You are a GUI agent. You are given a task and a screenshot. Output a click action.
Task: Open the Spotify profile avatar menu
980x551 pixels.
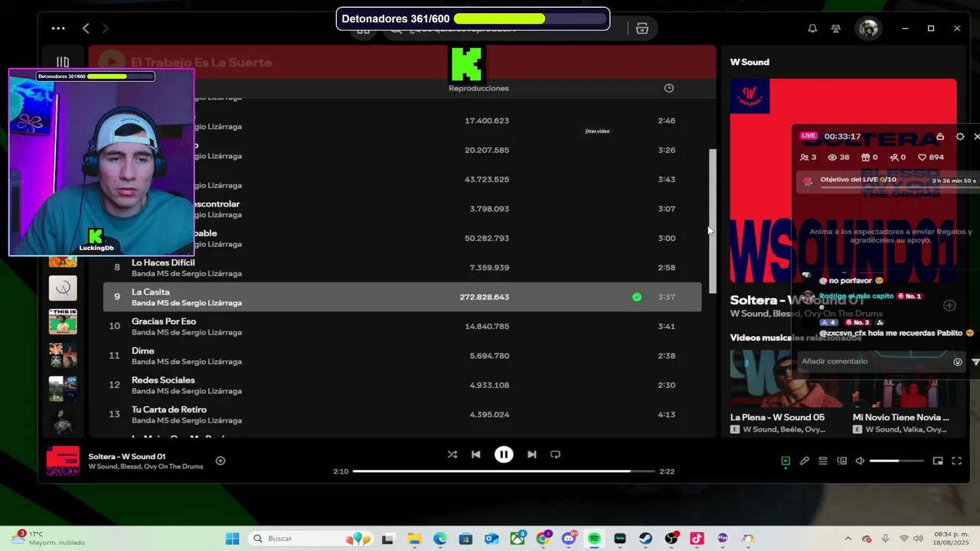(x=868, y=28)
